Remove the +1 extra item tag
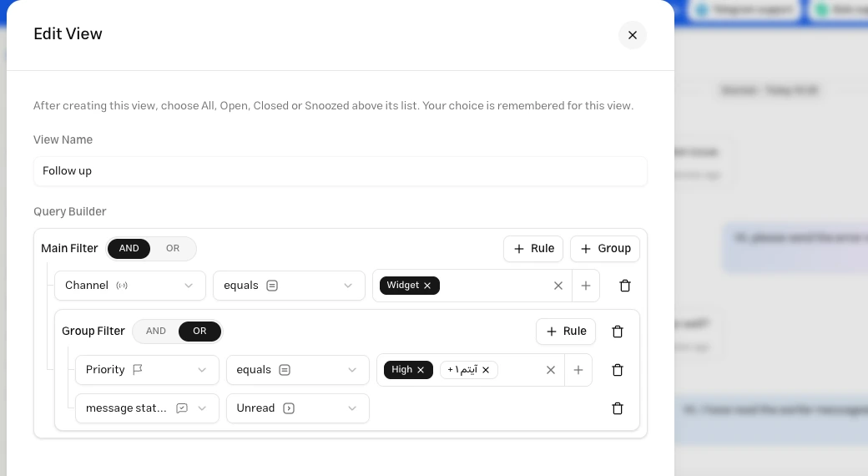868x476 pixels. click(x=486, y=370)
